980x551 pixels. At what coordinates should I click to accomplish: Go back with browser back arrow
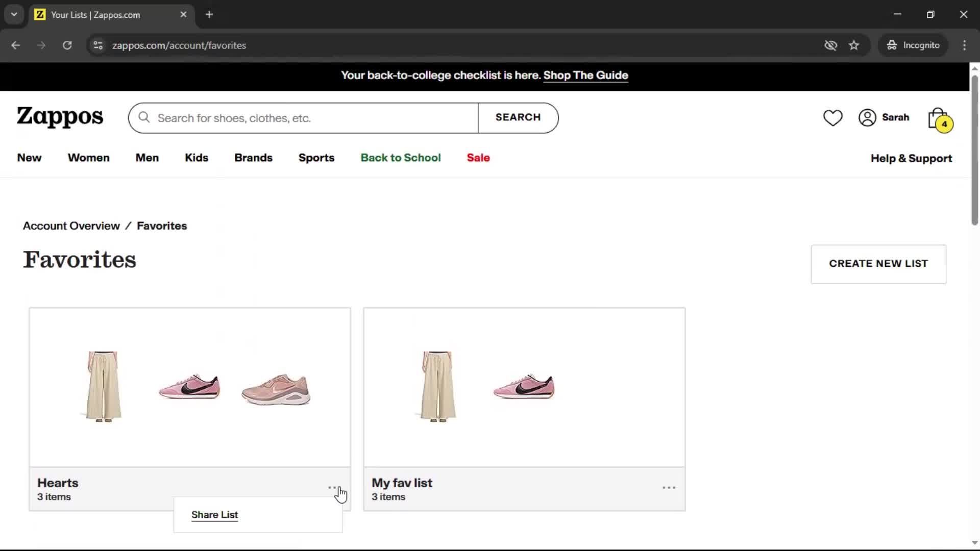tap(16, 45)
